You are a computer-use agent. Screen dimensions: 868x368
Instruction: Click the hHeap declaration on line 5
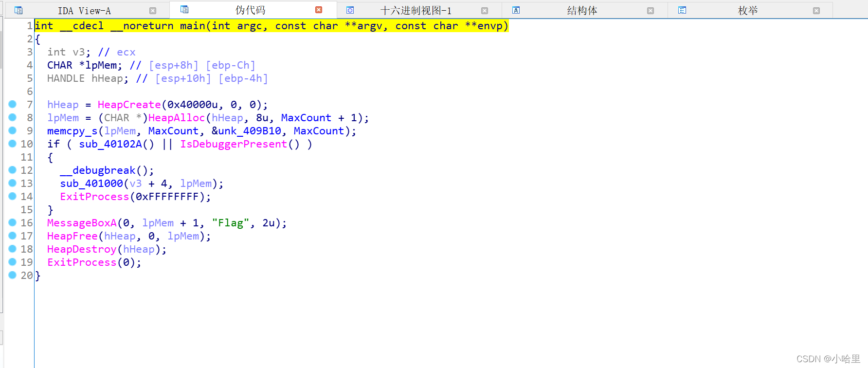tap(107, 78)
